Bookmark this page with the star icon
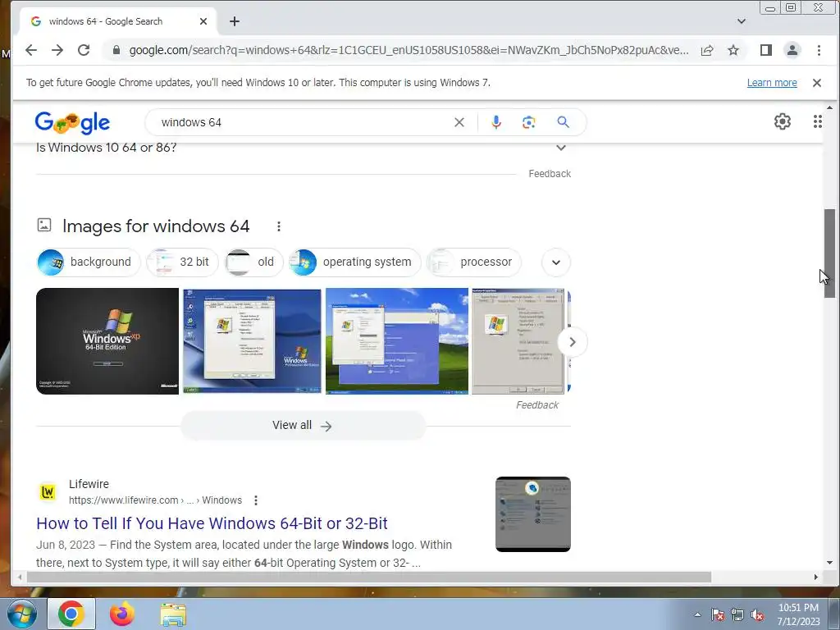The height and width of the screenshot is (630, 840). tap(733, 50)
